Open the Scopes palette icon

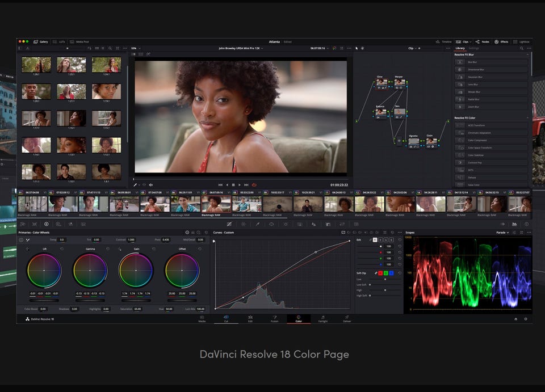pyautogui.click(x=514, y=224)
